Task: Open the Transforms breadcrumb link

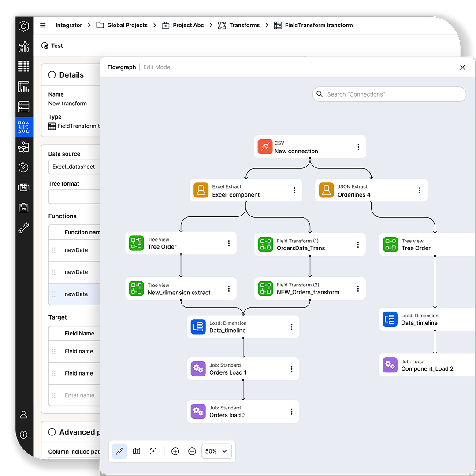Action: click(245, 25)
